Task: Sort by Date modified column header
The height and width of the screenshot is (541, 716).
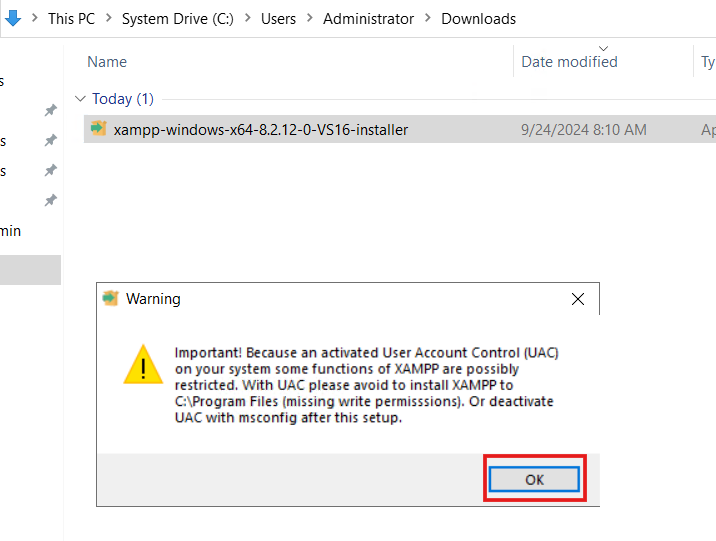Action: [x=569, y=62]
